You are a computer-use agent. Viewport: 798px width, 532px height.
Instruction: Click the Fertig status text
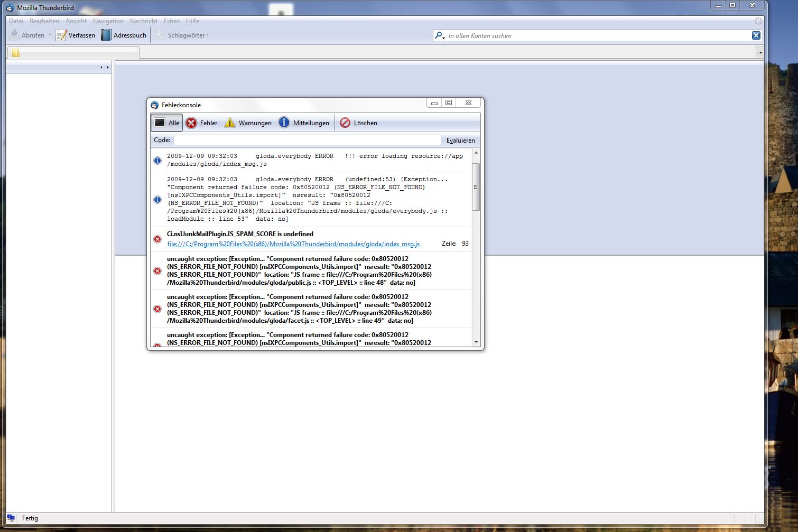coord(30,518)
